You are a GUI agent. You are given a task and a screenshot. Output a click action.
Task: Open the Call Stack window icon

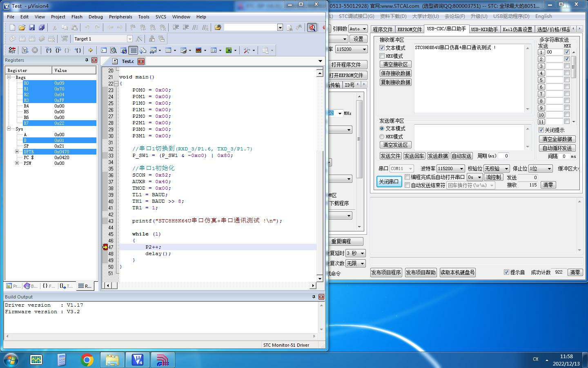(x=143, y=50)
